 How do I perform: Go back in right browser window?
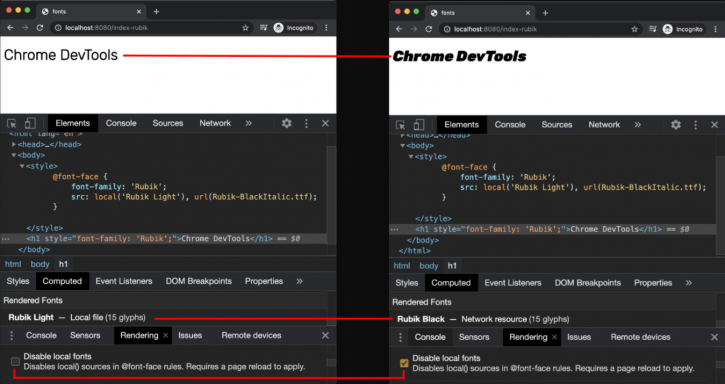click(399, 29)
